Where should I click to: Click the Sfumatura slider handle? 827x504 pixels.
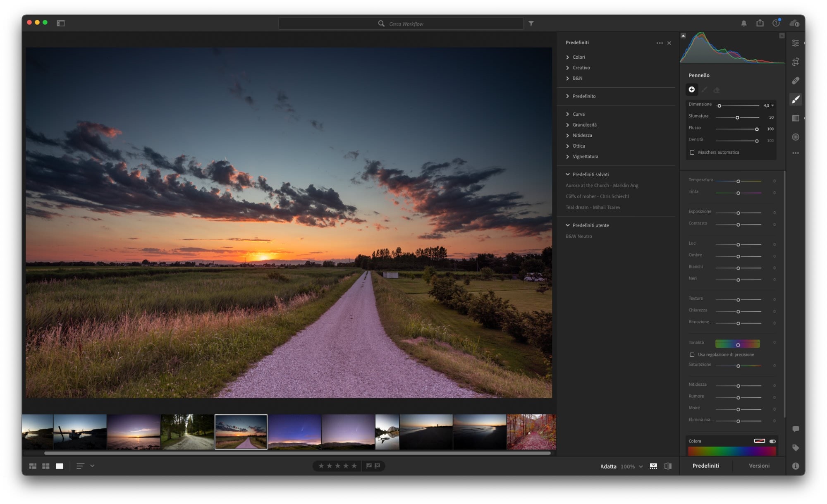pos(737,117)
